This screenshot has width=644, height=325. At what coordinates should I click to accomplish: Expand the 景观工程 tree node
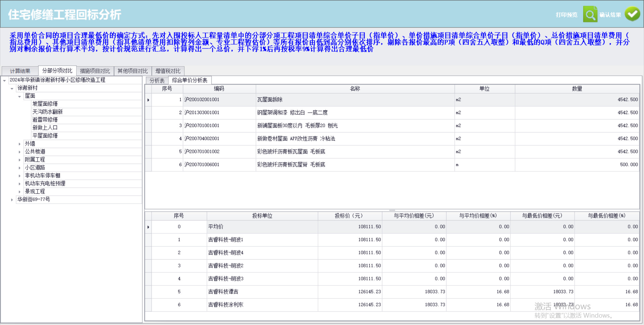19,192
